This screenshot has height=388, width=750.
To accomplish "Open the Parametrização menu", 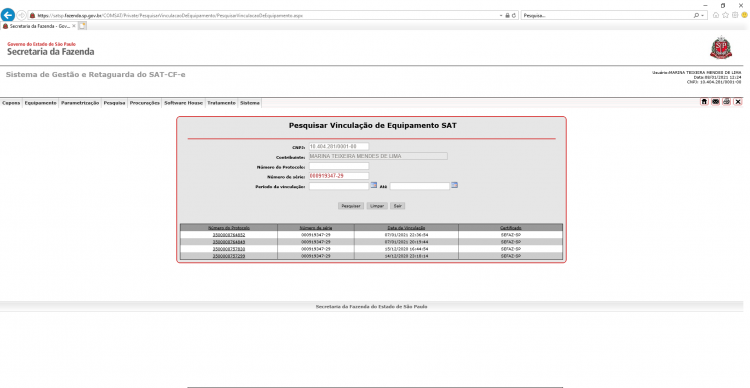I will point(80,103).
